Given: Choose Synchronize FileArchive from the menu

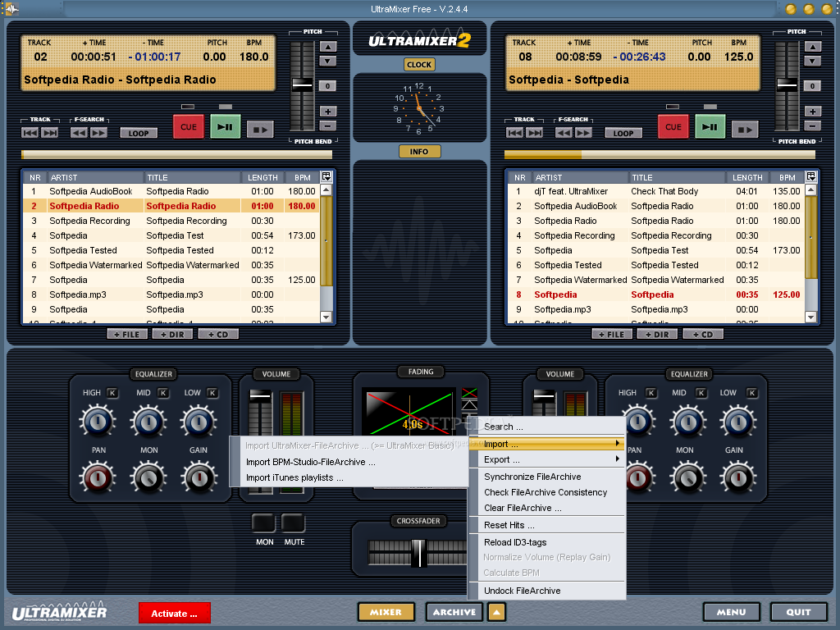Looking at the screenshot, I should point(547,477).
